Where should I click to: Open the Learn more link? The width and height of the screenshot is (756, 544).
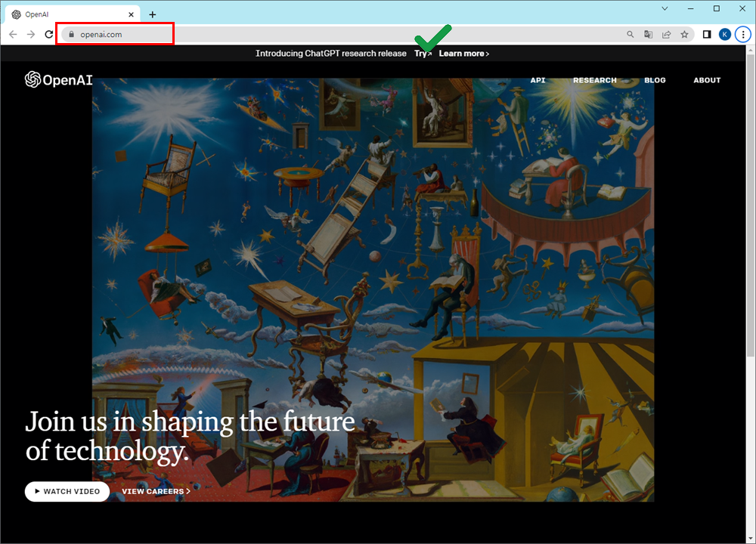464,54
